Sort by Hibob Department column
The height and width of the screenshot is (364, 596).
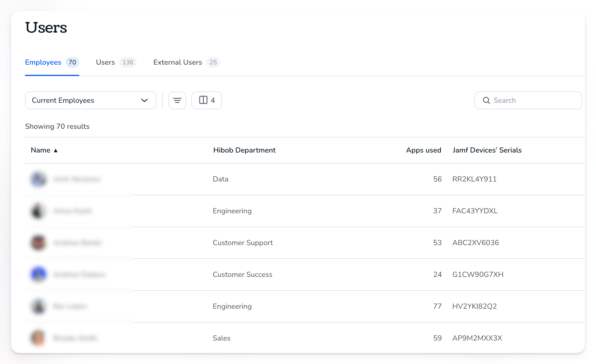tap(244, 150)
